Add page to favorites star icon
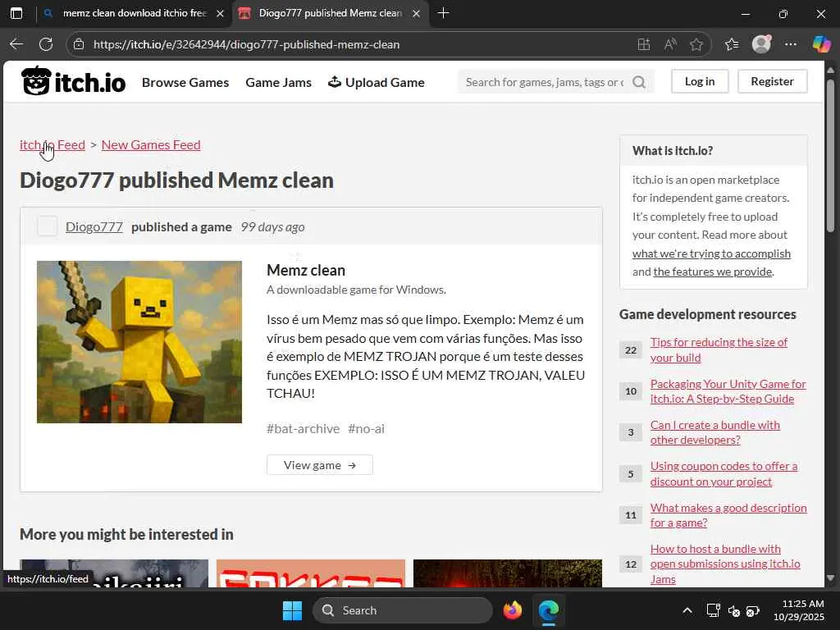 [696, 44]
